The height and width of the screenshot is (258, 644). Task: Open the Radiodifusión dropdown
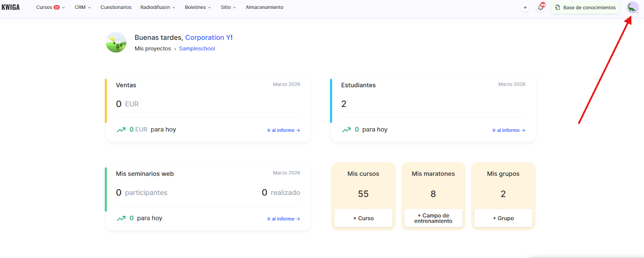157,7
